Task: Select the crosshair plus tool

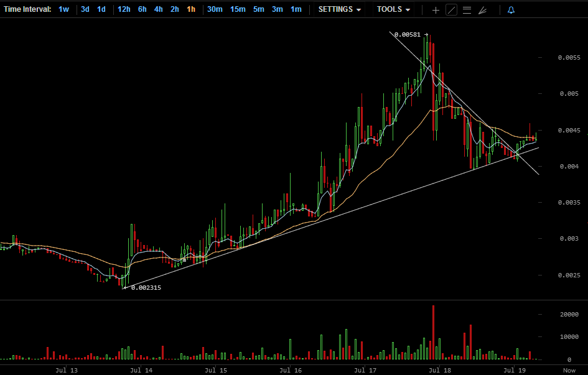Action: [x=436, y=10]
